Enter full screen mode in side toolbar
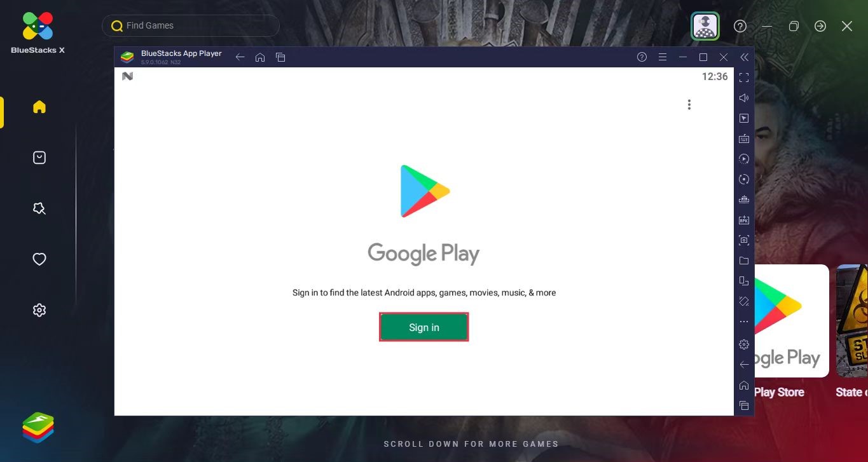The width and height of the screenshot is (868, 462). tap(744, 78)
